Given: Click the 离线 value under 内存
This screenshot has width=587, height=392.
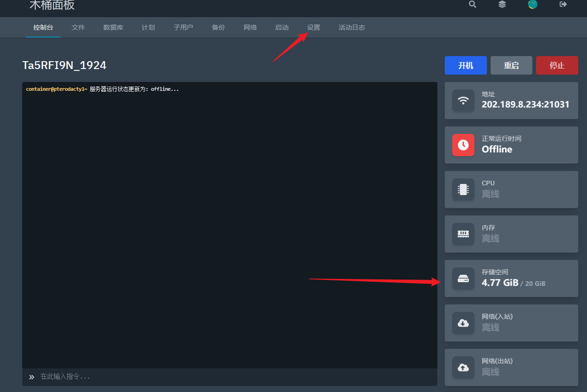Looking at the screenshot, I should coord(490,238).
